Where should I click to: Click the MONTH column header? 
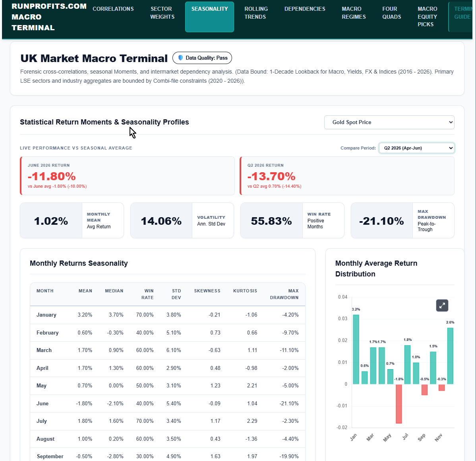[45, 291]
